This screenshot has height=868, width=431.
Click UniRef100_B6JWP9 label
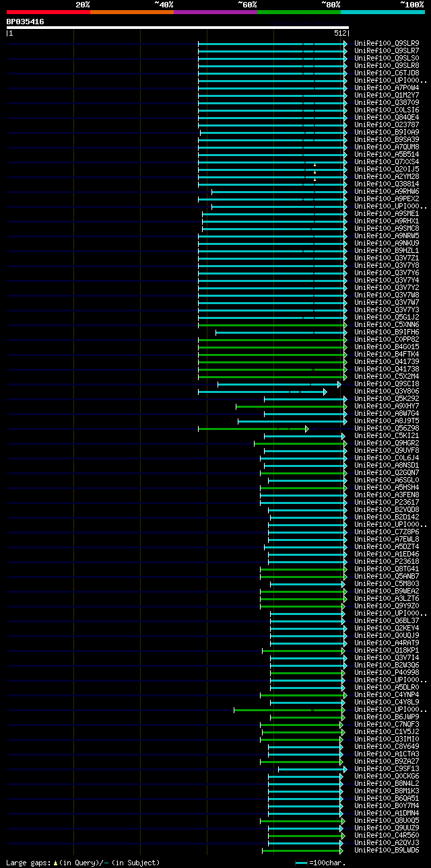pos(387,717)
